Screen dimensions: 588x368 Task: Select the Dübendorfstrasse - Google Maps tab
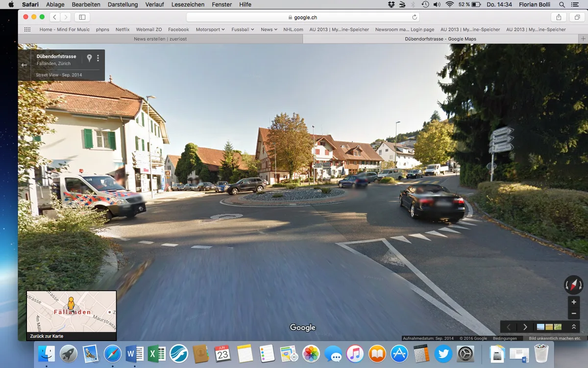click(x=441, y=39)
